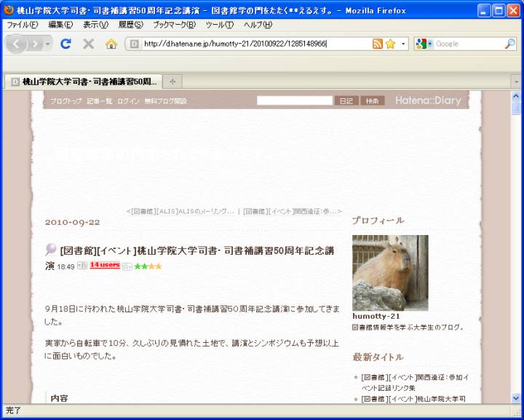
Task: Click the 日記 search button
Action: [346, 101]
